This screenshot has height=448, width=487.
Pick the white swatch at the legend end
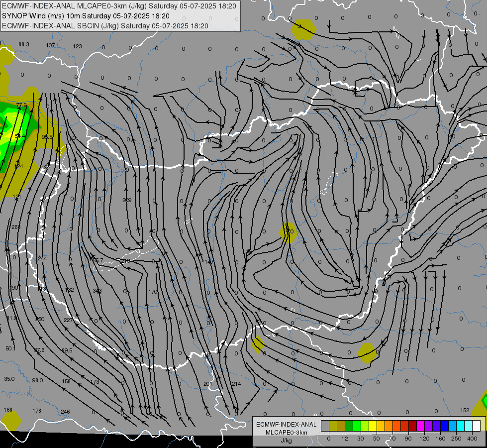[x=477, y=426]
